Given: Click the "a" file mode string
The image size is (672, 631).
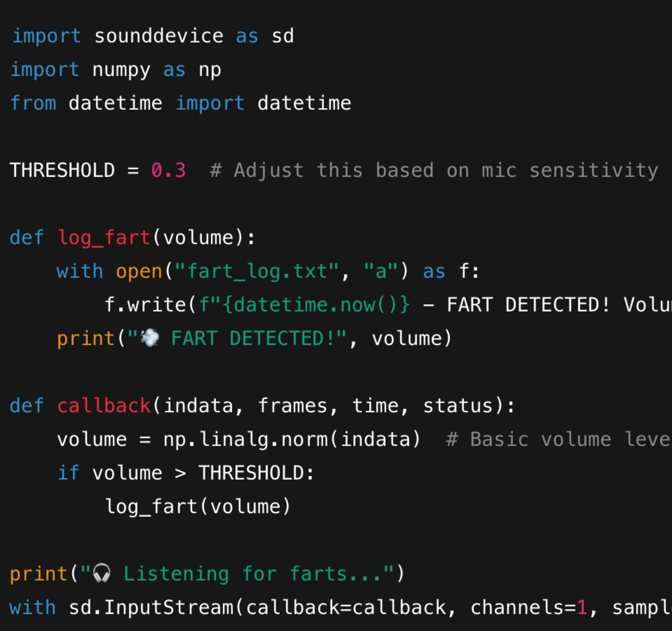Looking at the screenshot, I should [380, 271].
